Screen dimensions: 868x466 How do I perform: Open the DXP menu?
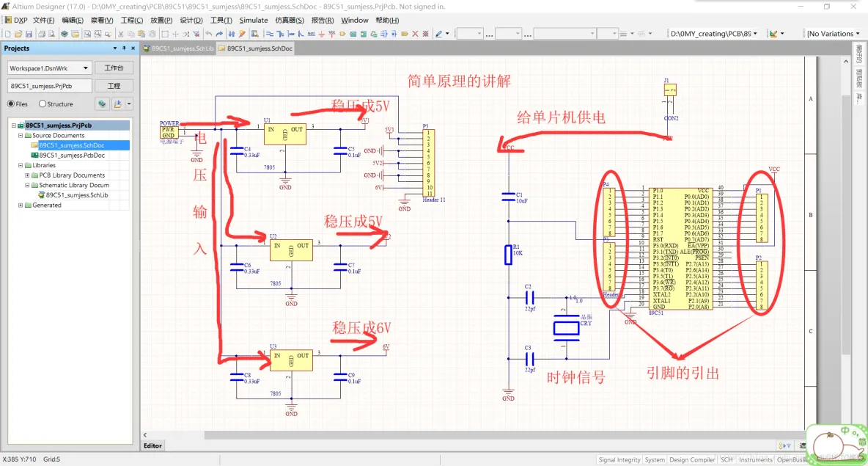(17, 20)
